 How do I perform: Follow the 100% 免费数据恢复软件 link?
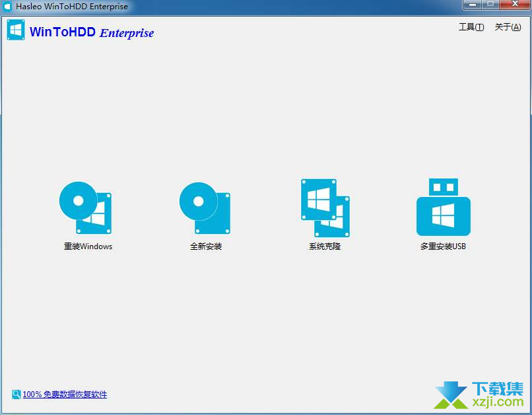(x=65, y=395)
